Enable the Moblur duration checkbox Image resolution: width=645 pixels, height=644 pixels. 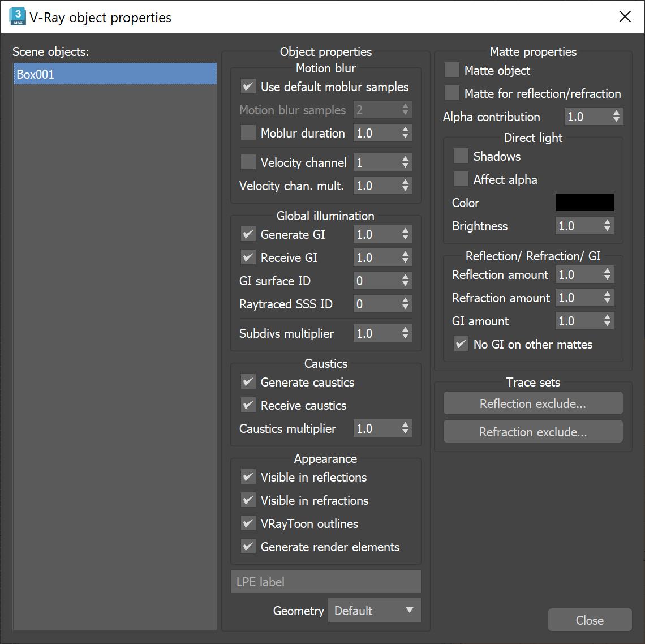(x=248, y=132)
